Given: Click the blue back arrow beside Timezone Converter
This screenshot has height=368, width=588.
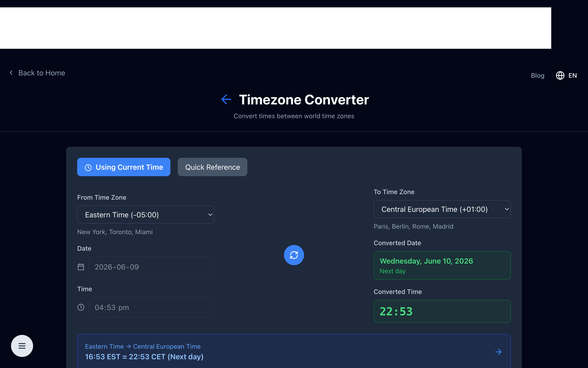Looking at the screenshot, I should 226,99.
